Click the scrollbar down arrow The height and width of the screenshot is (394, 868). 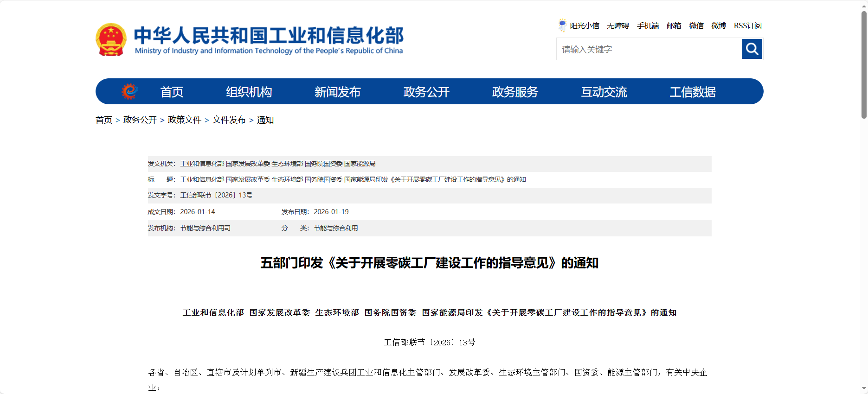coord(864,388)
